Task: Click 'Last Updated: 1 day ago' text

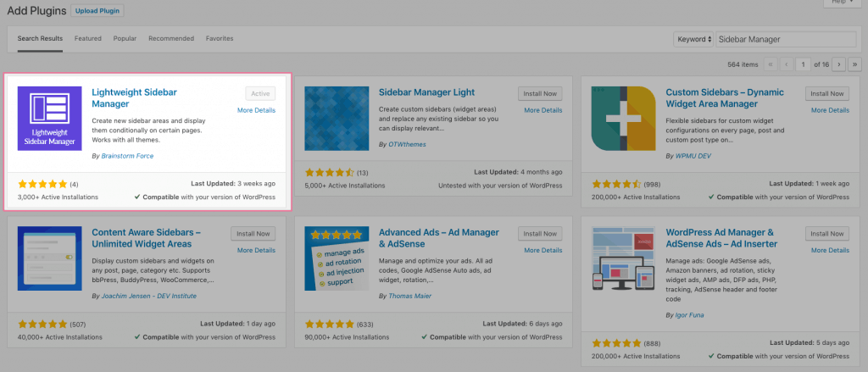Action: click(237, 324)
